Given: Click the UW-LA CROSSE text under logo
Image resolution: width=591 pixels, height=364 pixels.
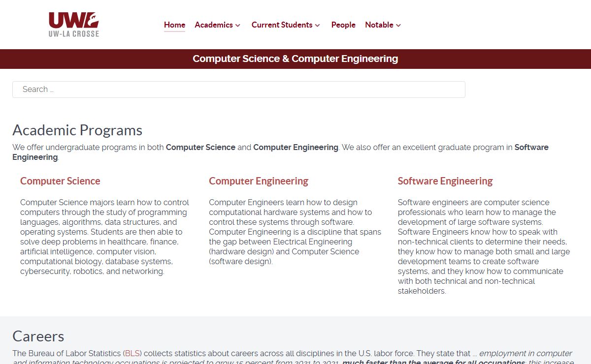Looking at the screenshot, I should pyautogui.click(x=74, y=34).
